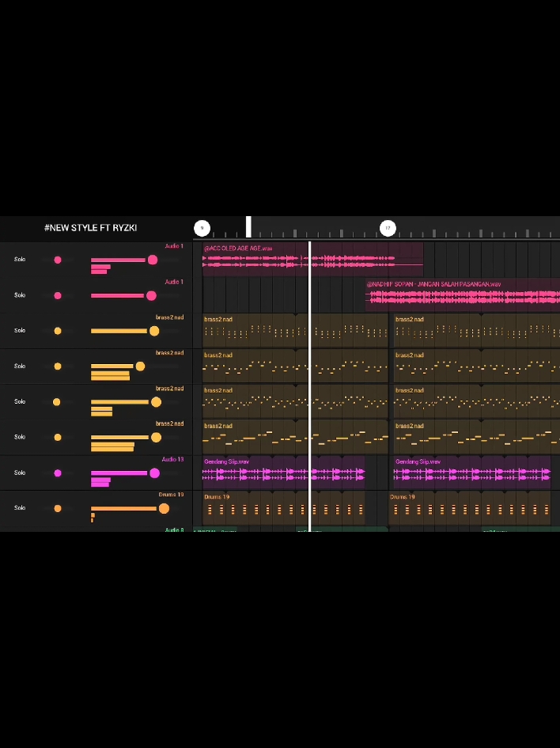Solo the Audio 13 track

(x=20, y=473)
